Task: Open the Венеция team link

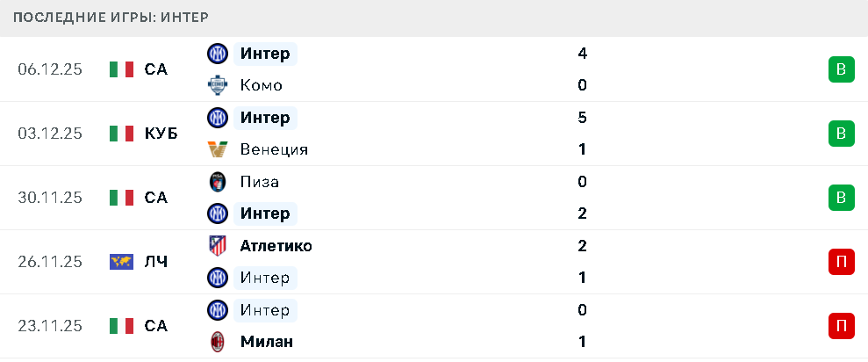Action: pyautogui.click(x=274, y=149)
